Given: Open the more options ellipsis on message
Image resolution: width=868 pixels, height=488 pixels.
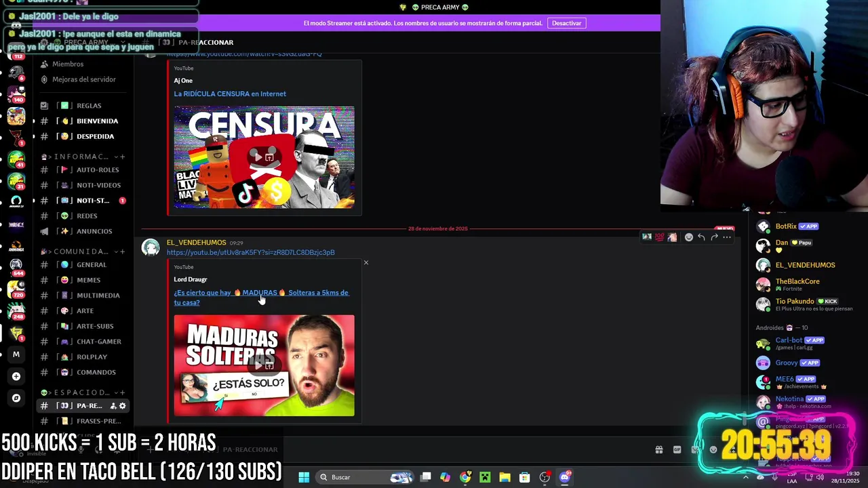Looking at the screenshot, I should click(727, 237).
